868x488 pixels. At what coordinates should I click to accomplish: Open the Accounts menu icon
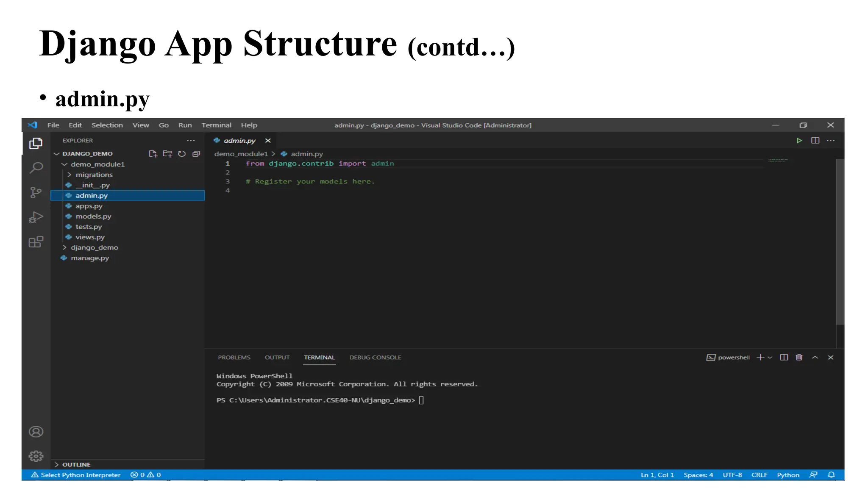pyautogui.click(x=36, y=432)
